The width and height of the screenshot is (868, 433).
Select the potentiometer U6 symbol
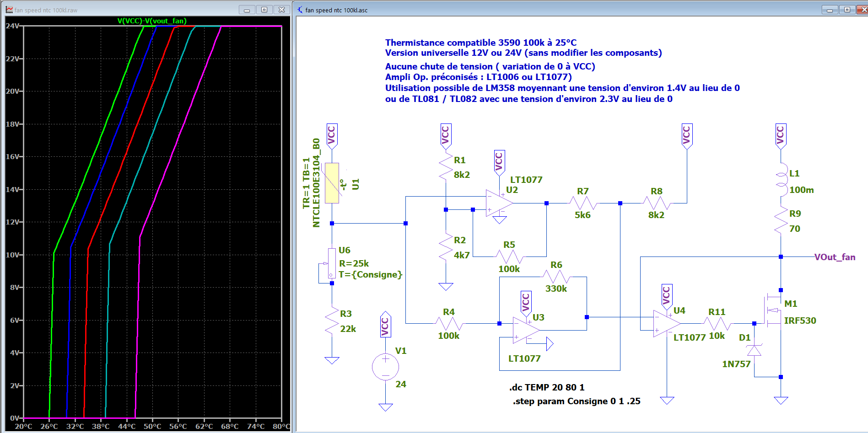tap(329, 264)
